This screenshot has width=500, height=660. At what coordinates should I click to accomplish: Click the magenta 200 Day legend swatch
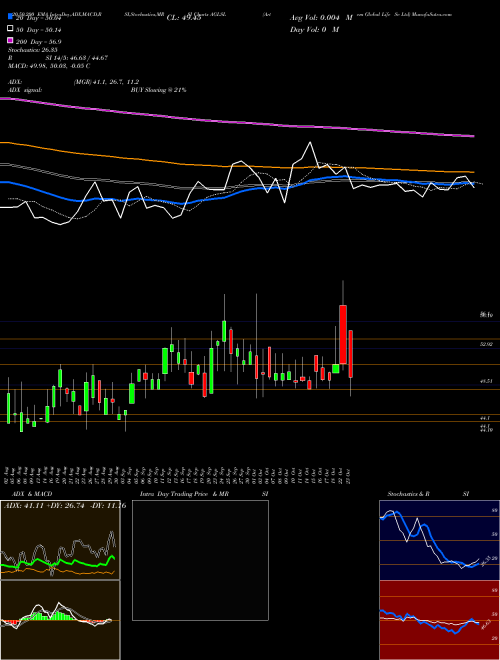pyautogui.click(x=10, y=41)
